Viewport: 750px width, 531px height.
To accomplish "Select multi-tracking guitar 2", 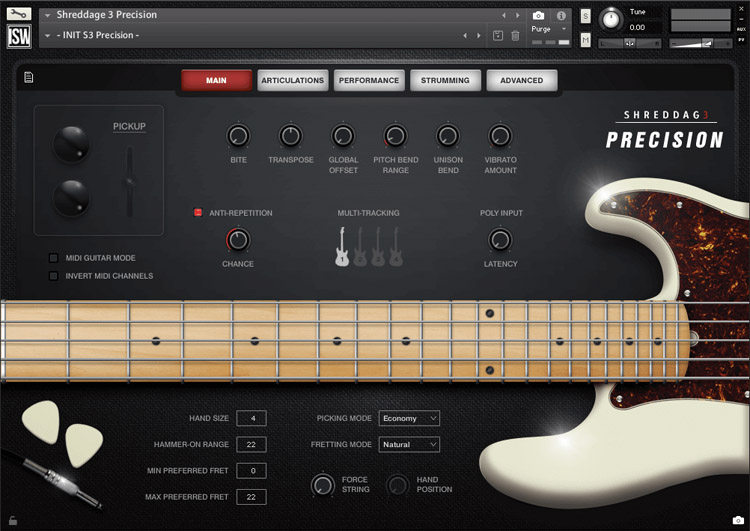I will (360, 246).
